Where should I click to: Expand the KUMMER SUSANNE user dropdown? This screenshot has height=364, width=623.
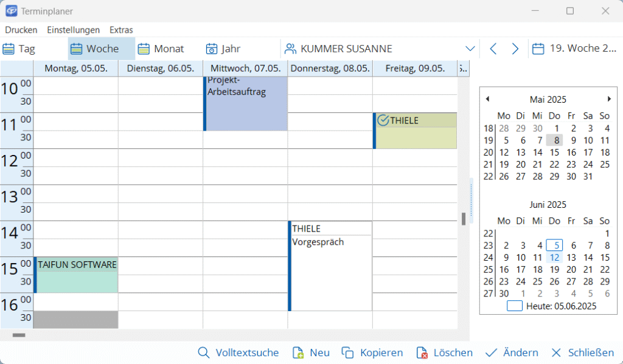[x=470, y=49]
